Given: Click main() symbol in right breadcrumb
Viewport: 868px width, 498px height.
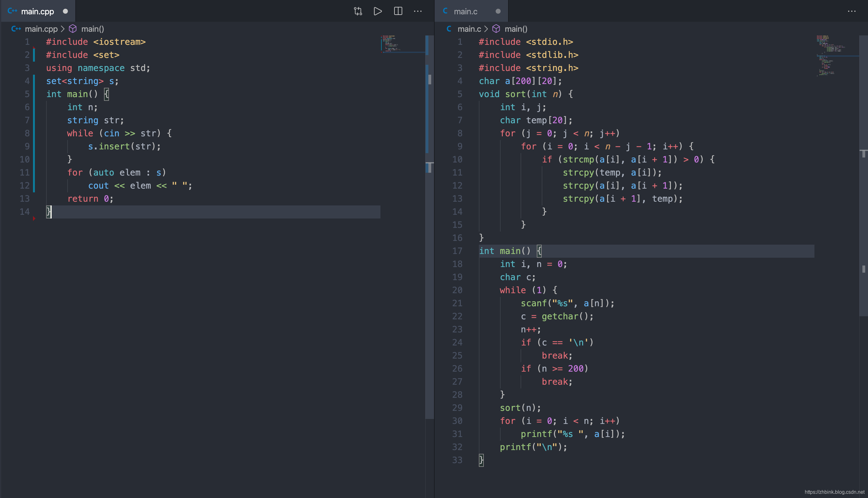Looking at the screenshot, I should coord(516,29).
